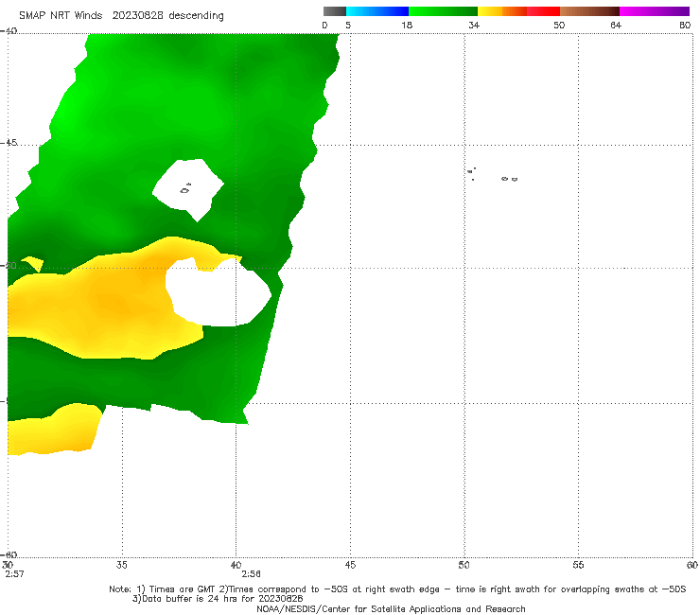Click the date '20230828' in the title
This screenshot has width=700, height=615.
coord(137,16)
